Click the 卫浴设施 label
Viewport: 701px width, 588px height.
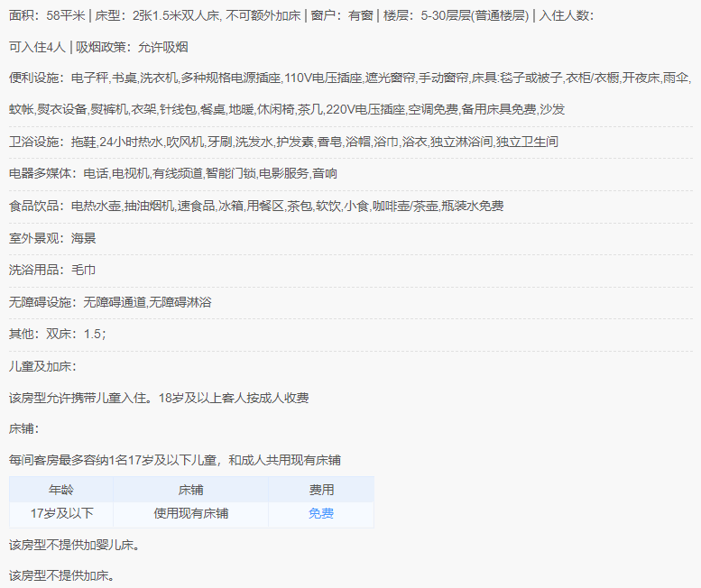coord(37,142)
